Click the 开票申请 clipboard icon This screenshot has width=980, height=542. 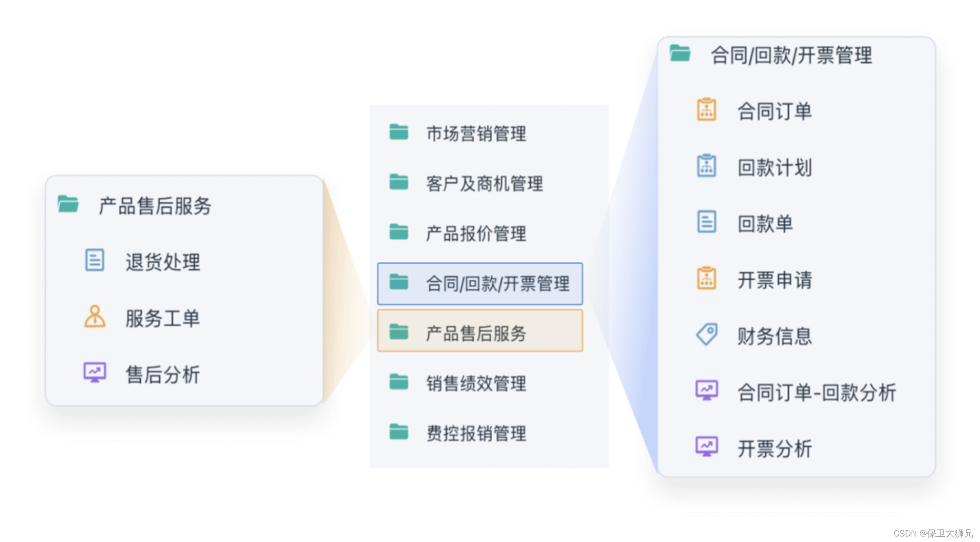[x=706, y=278]
